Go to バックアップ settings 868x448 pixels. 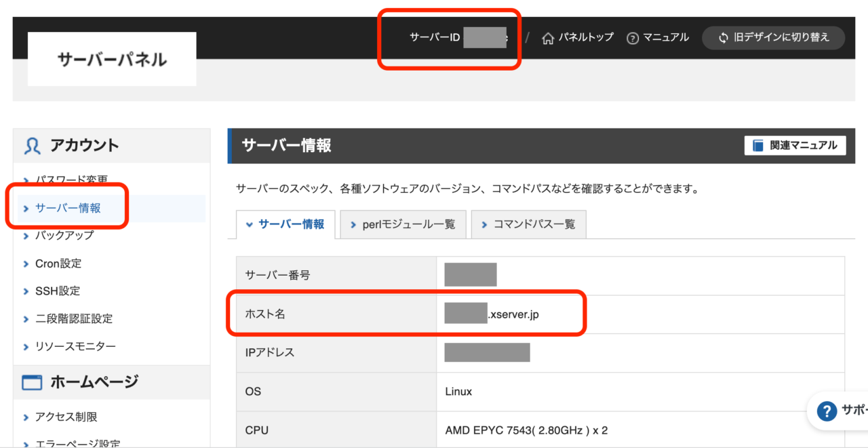(64, 236)
